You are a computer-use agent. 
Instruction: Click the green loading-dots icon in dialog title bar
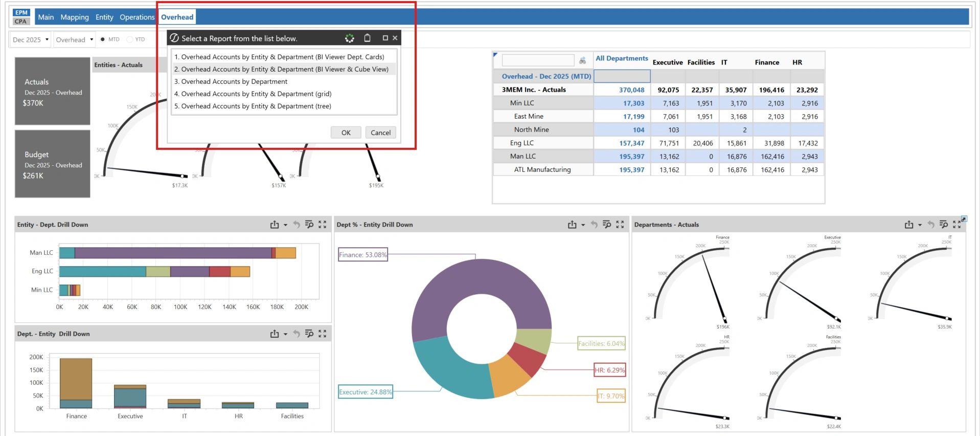point(350,38)
